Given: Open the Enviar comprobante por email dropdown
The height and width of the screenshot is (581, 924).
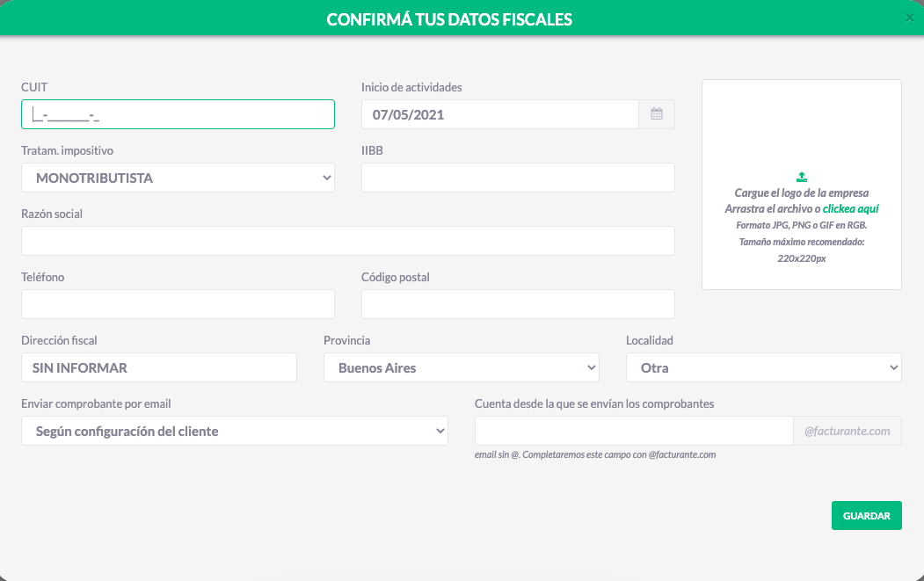Looking at the screenshot, I should pyautogui.click(x=234, y=431).
